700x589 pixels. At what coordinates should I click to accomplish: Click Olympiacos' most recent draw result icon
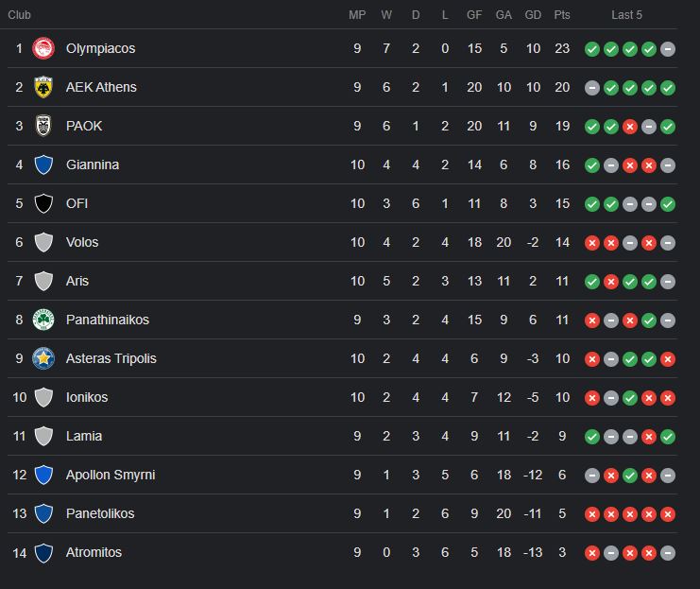click(668, 49)
